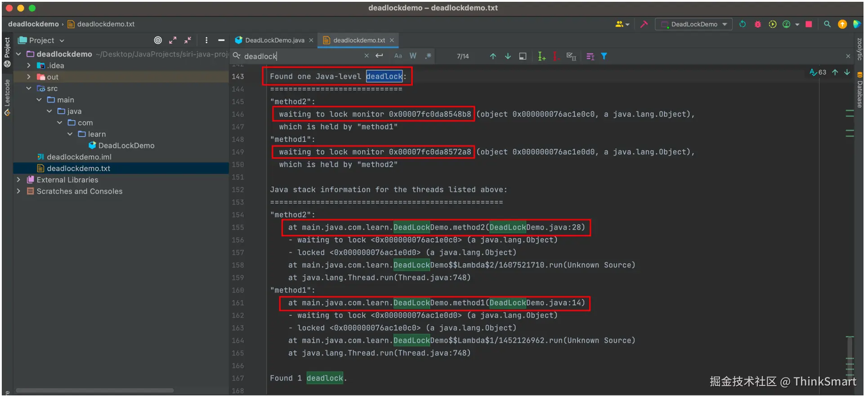The width and height of the screenshot is (868, 399).
Task: Collapse the main folder arrow
Action: (x=39, y=100)
